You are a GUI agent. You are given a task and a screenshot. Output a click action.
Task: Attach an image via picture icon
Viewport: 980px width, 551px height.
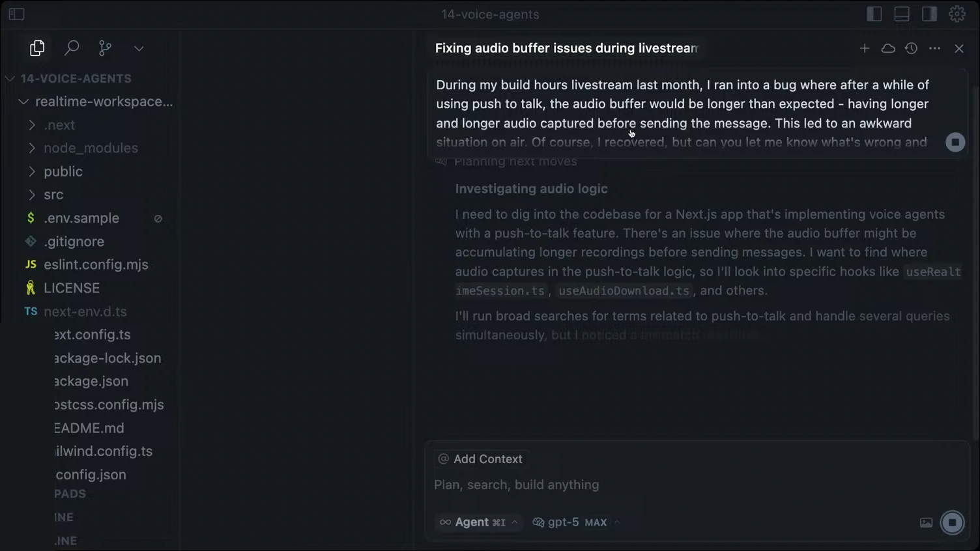[x=926, y=522]
